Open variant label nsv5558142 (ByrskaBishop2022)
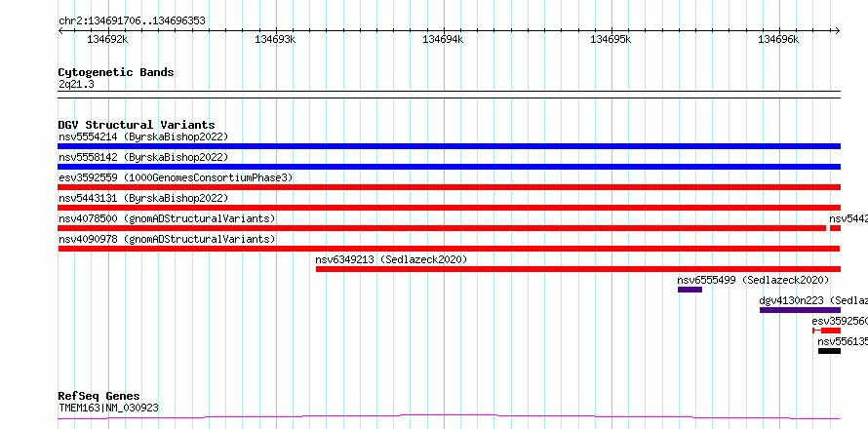 143,157
